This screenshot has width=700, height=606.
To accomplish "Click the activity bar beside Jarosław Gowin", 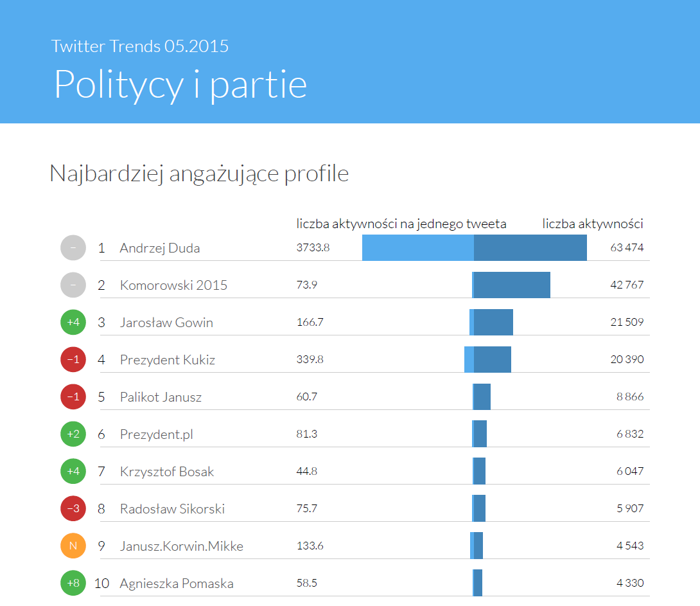I will [x=492, y=322].
